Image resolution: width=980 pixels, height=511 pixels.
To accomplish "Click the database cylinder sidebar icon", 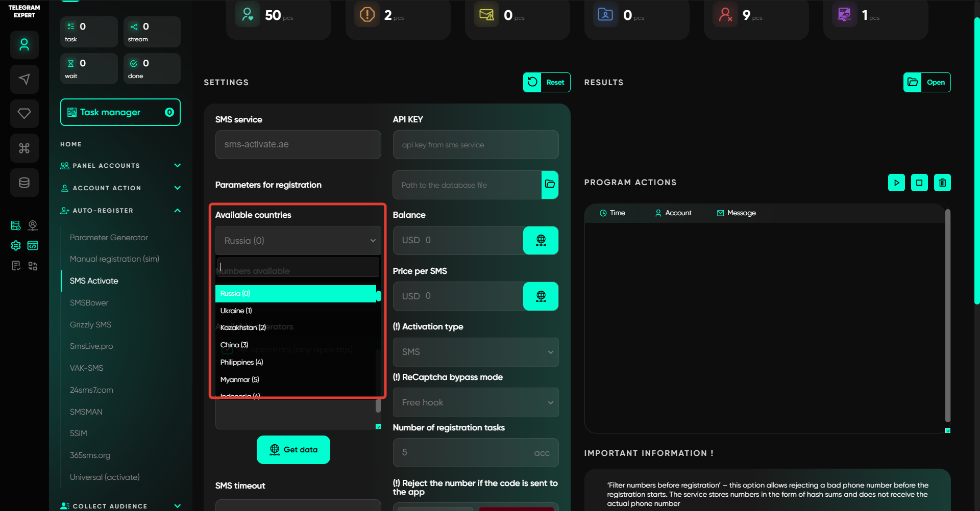I will tap(24, 183).
